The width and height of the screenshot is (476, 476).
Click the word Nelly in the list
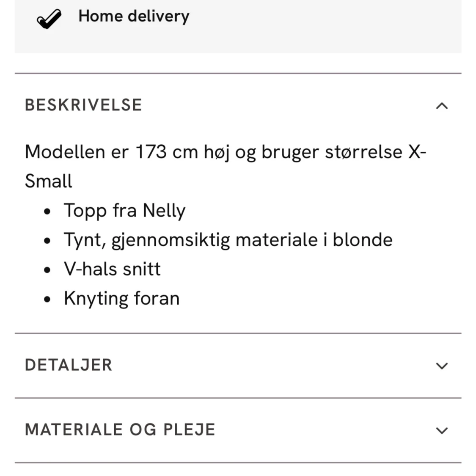point(164,210)
